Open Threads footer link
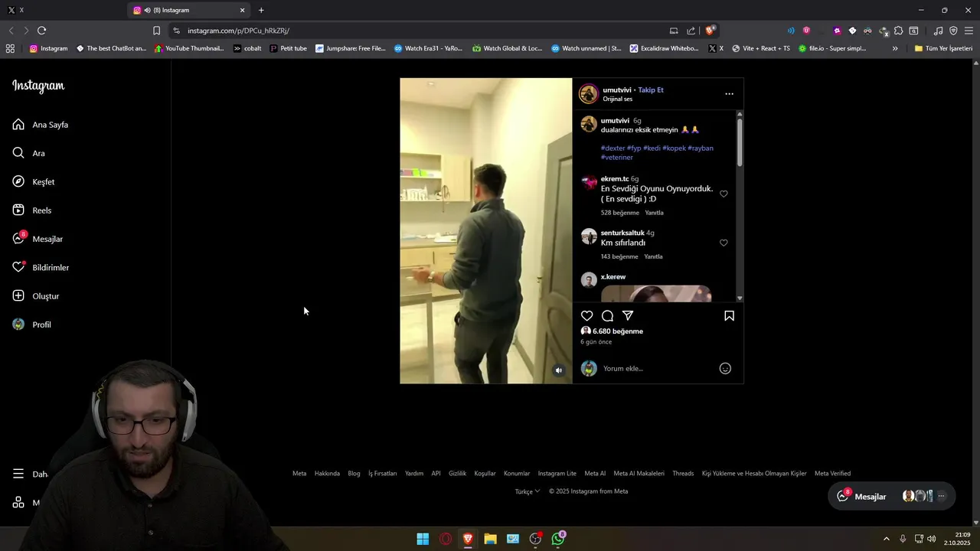The image size is (980, 551). pos(683,474)
